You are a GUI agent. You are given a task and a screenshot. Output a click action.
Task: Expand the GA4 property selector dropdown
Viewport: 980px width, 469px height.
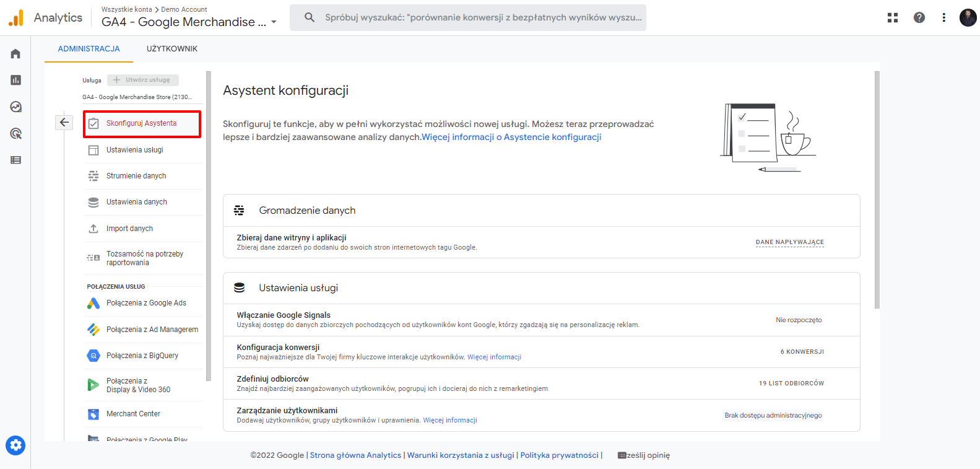click(x=274, y=22)
